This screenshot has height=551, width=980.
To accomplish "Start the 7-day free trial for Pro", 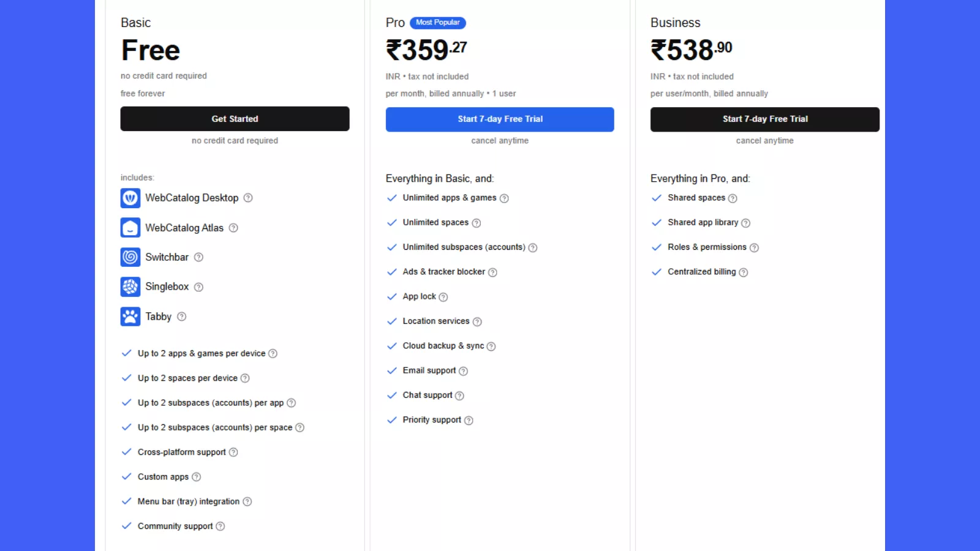I will (500, 119).
